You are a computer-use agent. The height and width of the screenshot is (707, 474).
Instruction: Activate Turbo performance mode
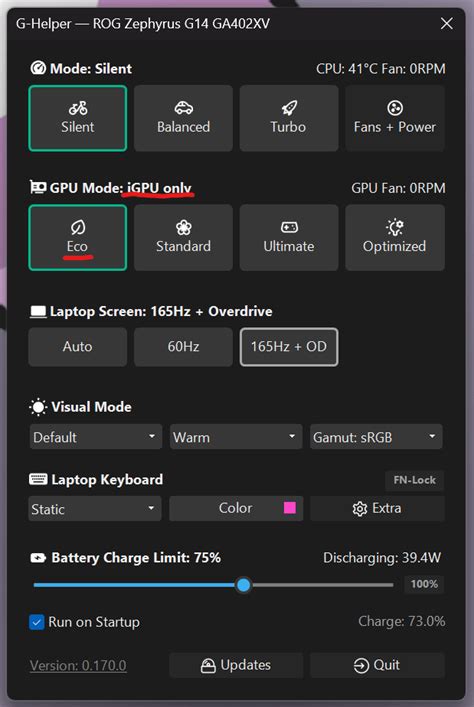289,118
